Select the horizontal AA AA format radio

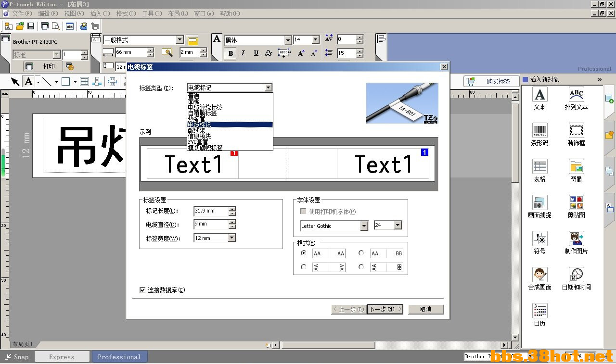[x=303, y=253]
